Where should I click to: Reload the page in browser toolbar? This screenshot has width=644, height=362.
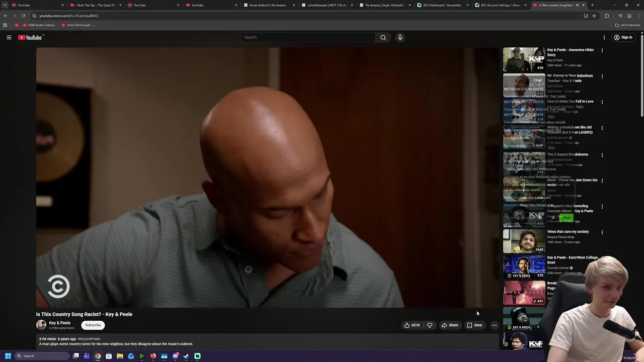point(24,16)
